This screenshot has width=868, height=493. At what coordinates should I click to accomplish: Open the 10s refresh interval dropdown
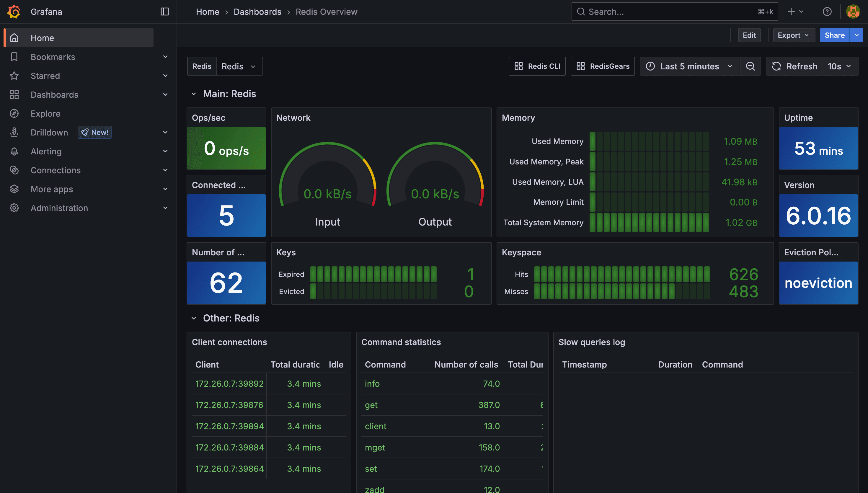coord(840,66)
